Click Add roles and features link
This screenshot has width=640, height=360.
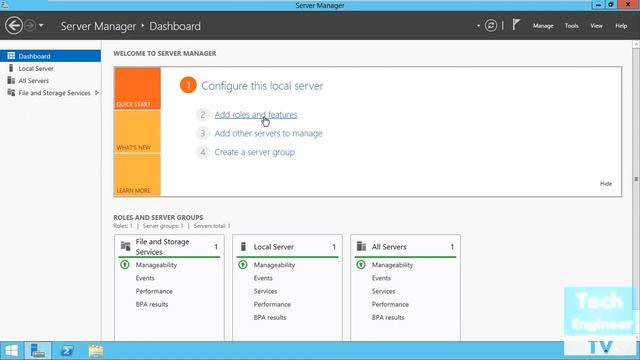pos(256,115)
